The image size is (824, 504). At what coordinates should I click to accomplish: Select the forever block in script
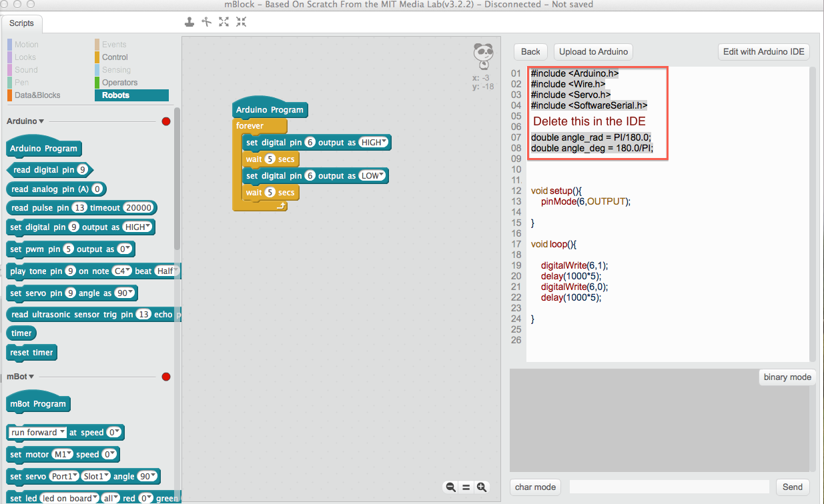tap(250, 125)
